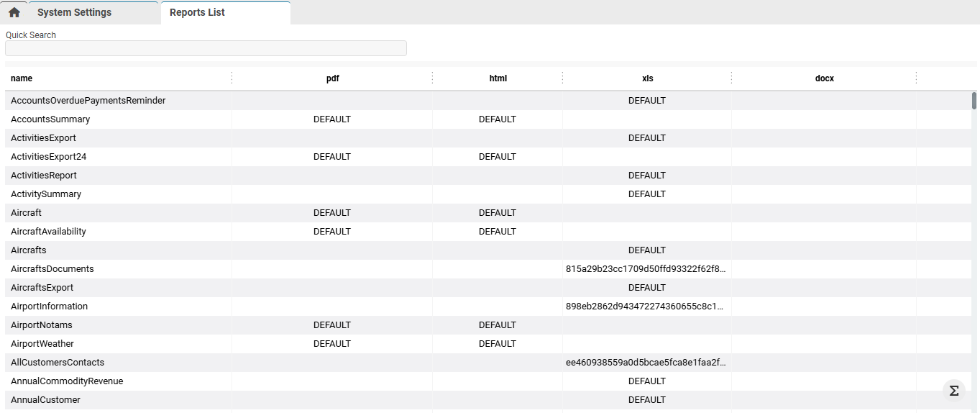Click the column divider after pdf header

point(432,78)
